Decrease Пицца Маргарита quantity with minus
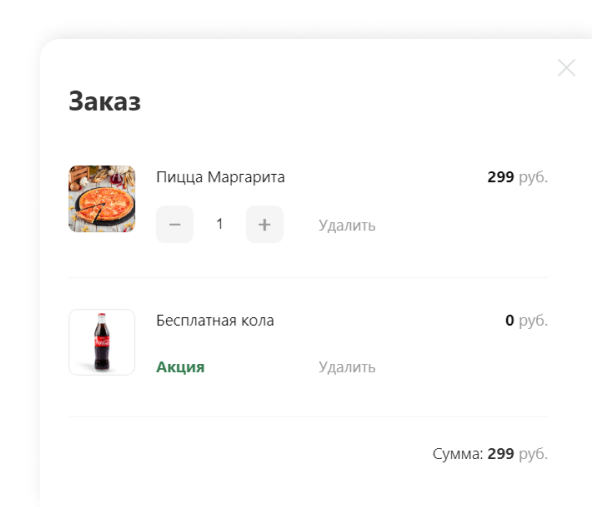Screen dimensions: 592x507 click(x=175, y=224)
